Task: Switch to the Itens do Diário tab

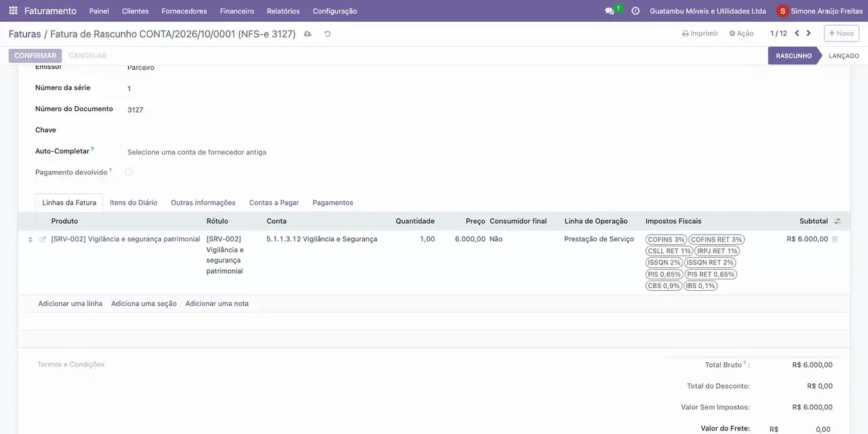Action: 134,203
